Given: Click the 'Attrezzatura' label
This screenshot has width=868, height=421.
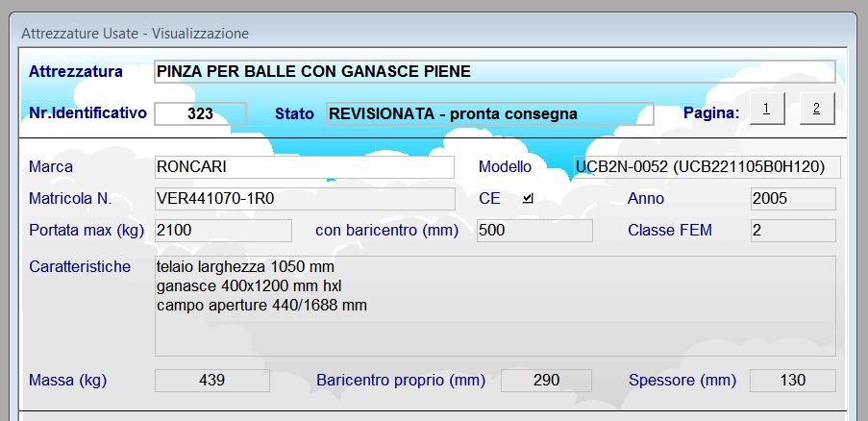Looking at the screenshot, I should (x=76, y=72).
